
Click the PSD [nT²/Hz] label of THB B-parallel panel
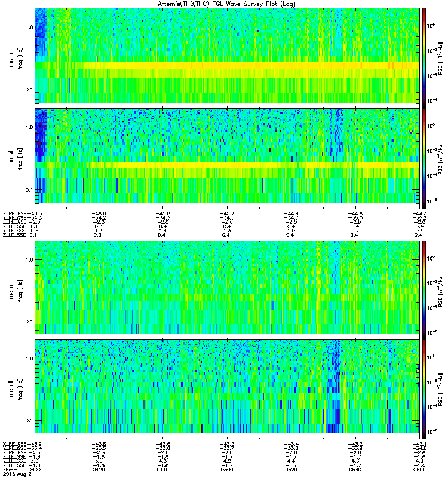[441, 159]
